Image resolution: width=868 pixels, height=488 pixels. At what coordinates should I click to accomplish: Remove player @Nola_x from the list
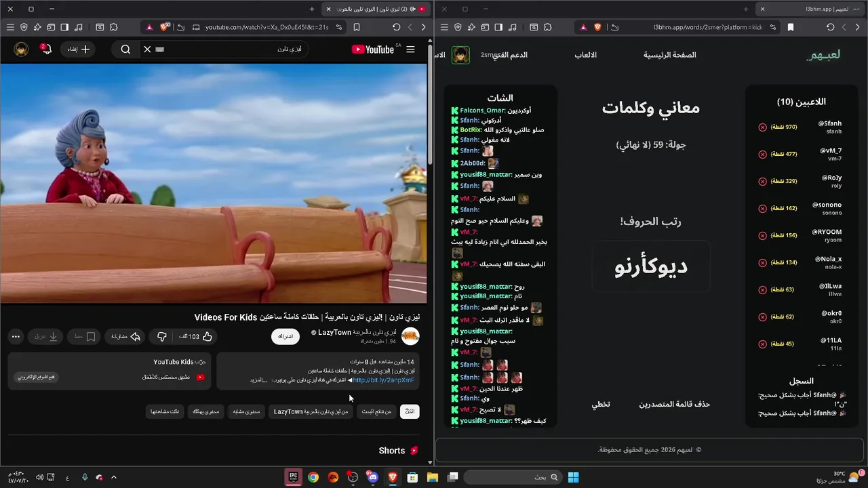(x=762, y=263)
